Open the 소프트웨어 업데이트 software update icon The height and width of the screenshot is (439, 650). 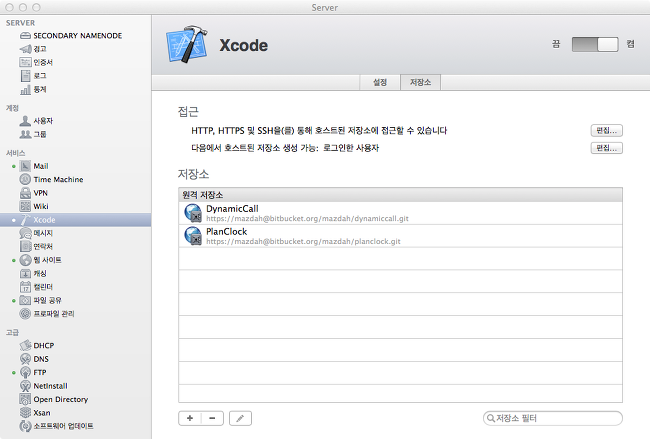(x=25, y=426)
